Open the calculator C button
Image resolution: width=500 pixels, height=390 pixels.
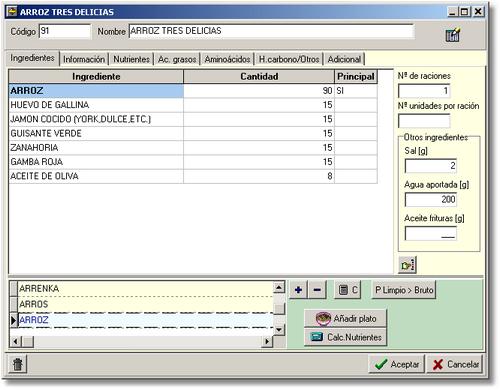[x=348, y=290]
